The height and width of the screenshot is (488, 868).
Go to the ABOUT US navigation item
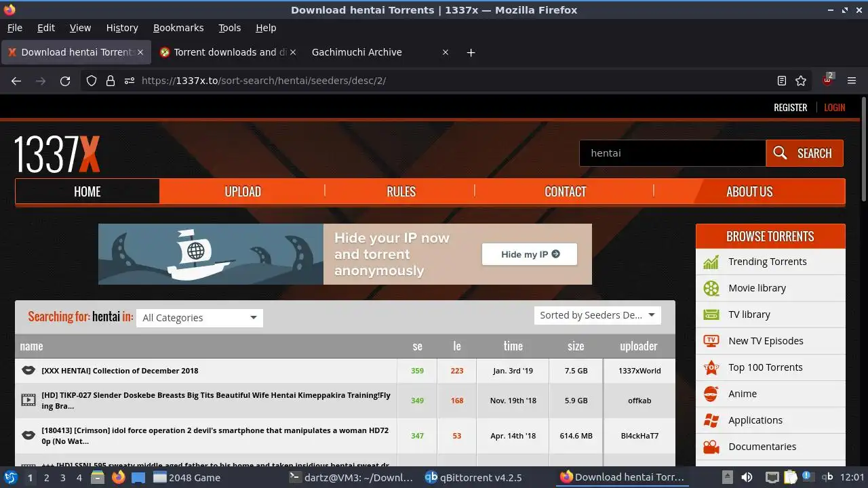tap(749, 192)
